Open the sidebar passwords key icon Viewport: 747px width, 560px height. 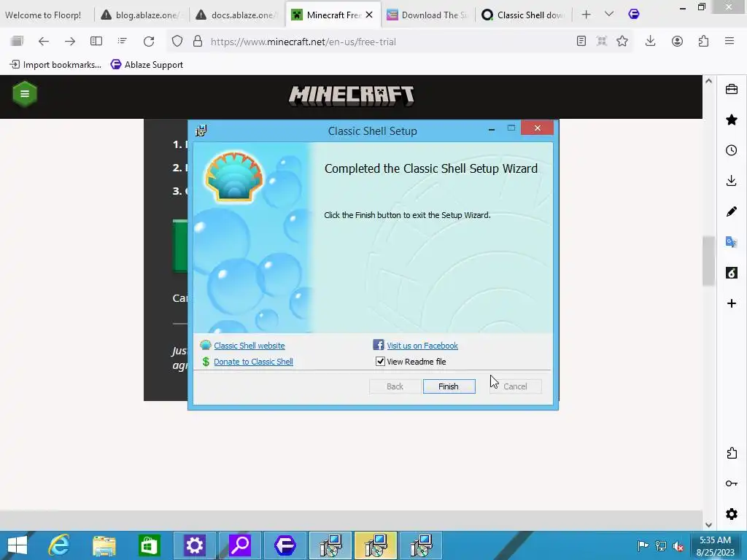click(x=732, y=483)
